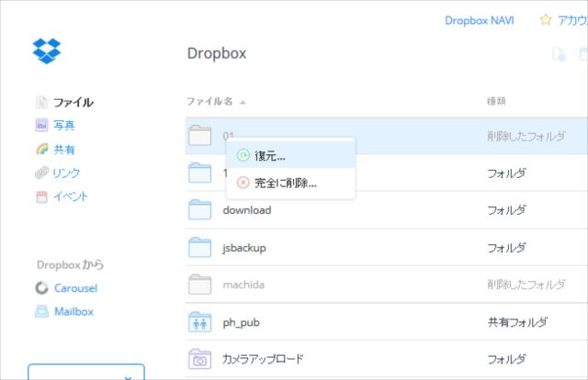Click the Mailbox icon in sidebar
Image resolution: width=588 pixels, height=380 pixels.
(x=41, y=311)
